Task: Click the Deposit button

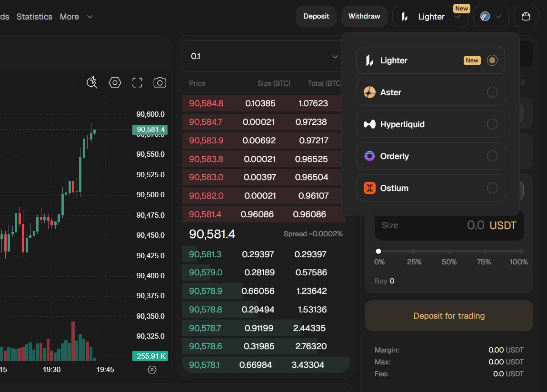Action: coord(316,16)
